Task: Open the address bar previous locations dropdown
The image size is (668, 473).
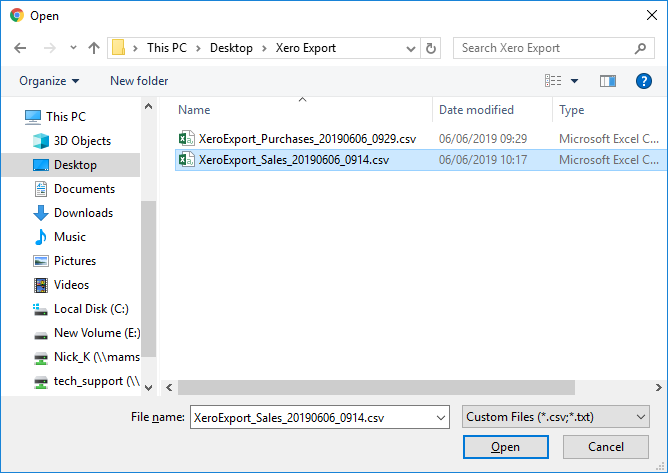Action: point(408,48)
